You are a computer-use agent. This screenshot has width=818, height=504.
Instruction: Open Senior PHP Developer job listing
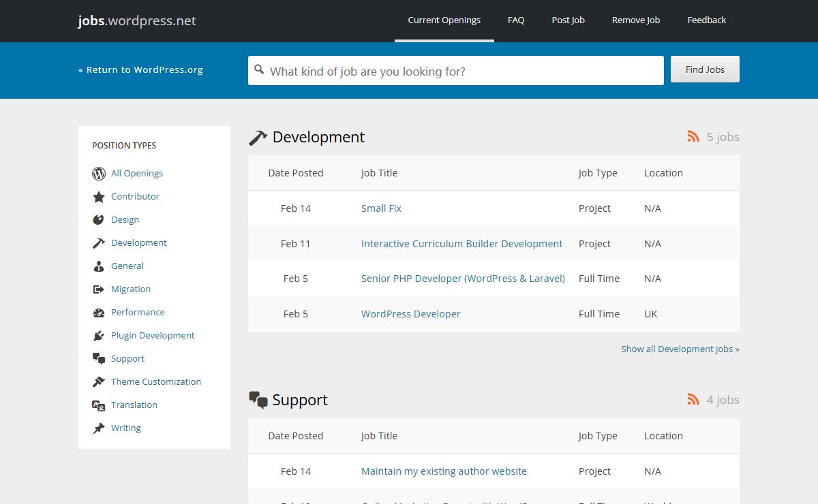(463, 279)
